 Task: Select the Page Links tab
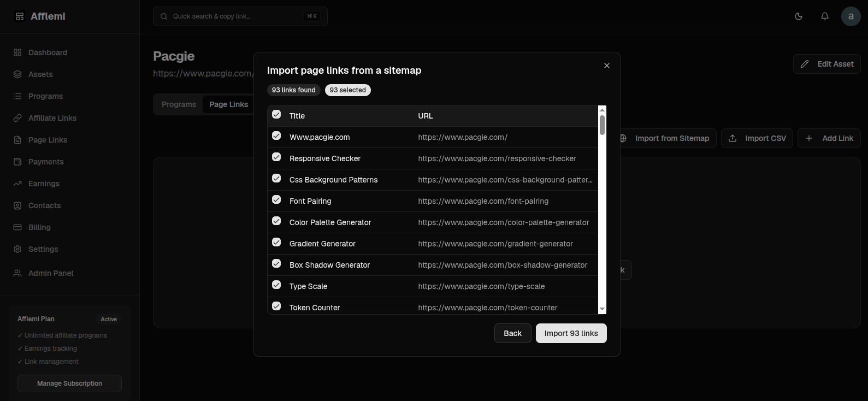[228, 104]
